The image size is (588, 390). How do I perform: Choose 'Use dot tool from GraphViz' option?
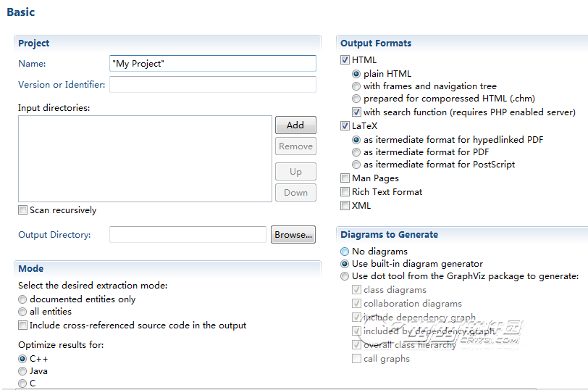click(x=345, y=276)
